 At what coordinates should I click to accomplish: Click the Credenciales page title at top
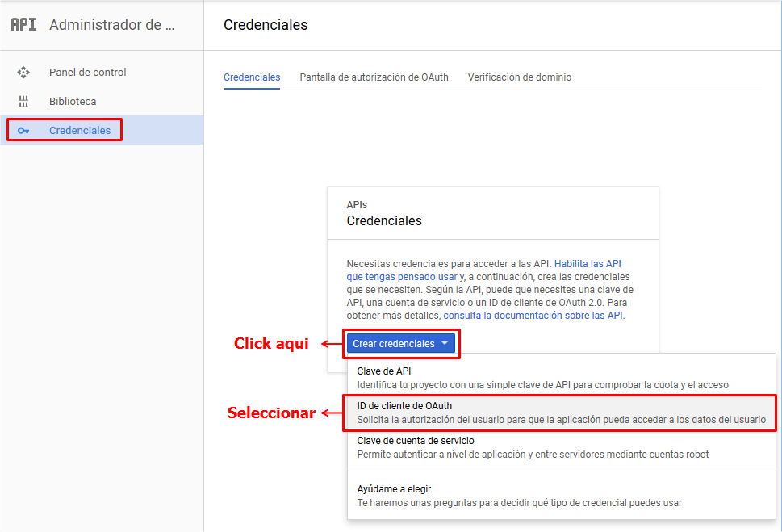266,25
